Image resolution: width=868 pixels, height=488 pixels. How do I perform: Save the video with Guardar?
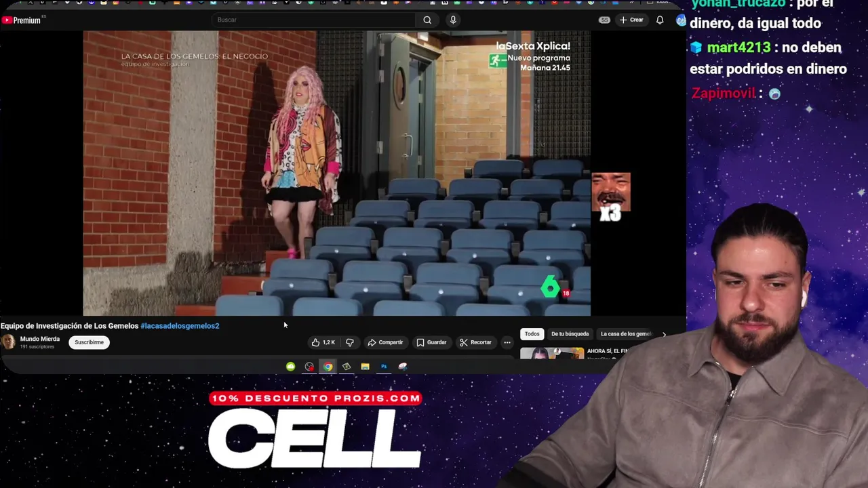click(x=431, y=342)
